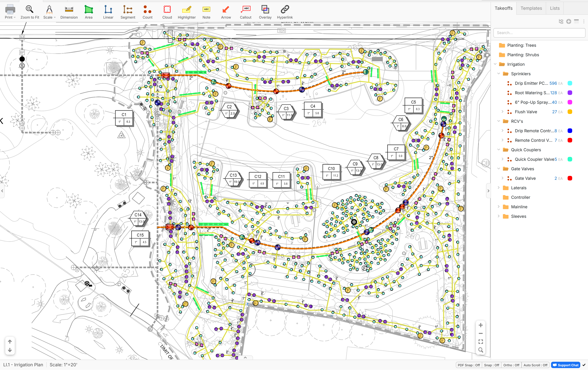
Task: Click the table view icon
Action: coord(576,21)
